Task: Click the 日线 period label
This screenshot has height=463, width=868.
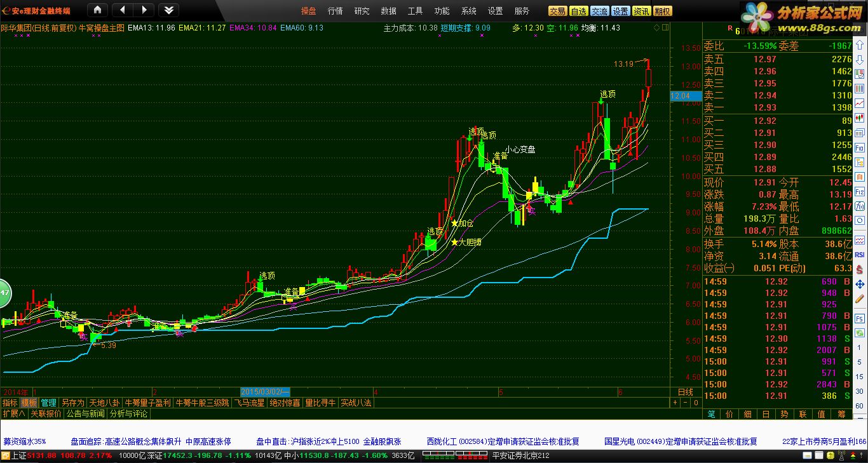Action: click(686, 392)
